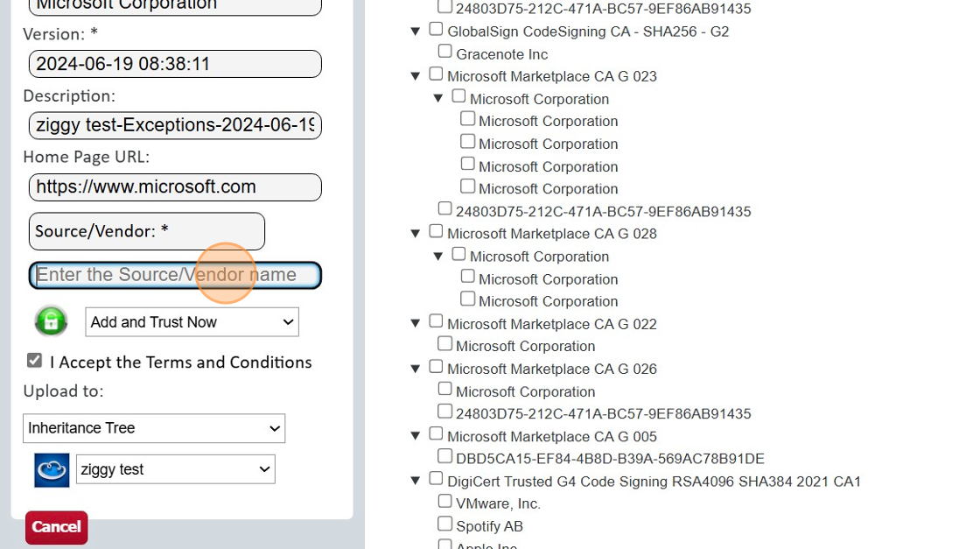Click the Description text field
This screenshot has width=980, height=549.
175,125
